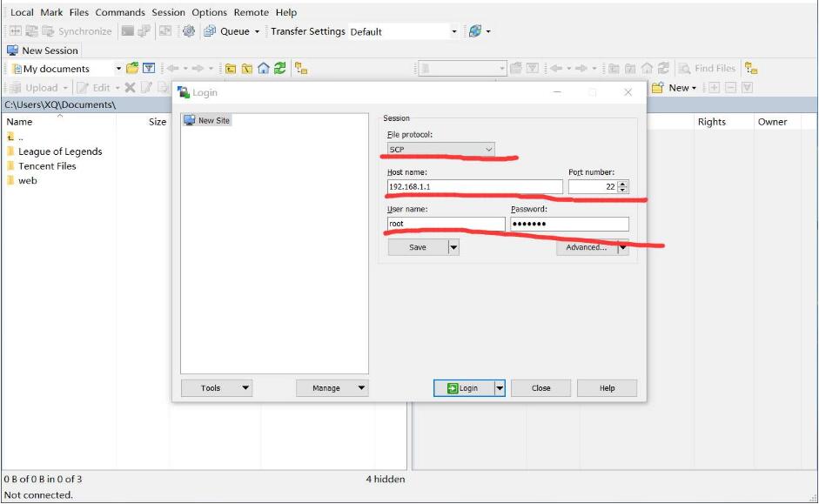This screenshot has height=504, width=819.
Task: Click the Password input field
Action: point(570,224)
